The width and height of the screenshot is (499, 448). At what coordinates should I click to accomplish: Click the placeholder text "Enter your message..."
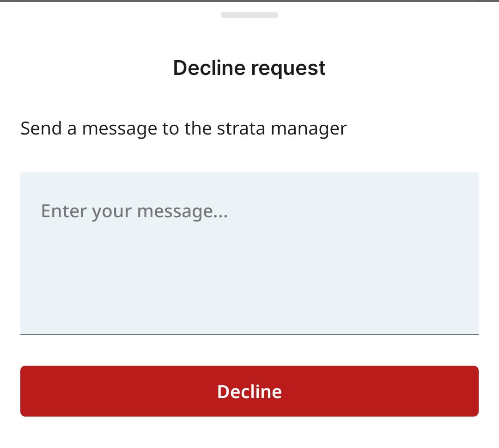click(x=134, y=211)
